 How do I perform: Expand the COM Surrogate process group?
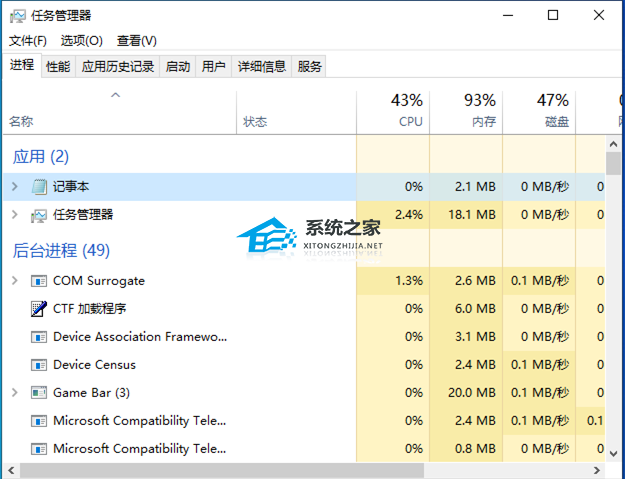15,281
